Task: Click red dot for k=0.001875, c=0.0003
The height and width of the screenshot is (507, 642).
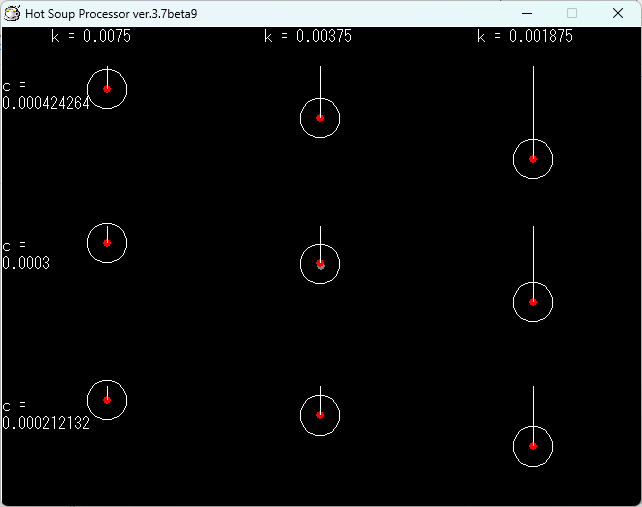Action: pos(533,302)
